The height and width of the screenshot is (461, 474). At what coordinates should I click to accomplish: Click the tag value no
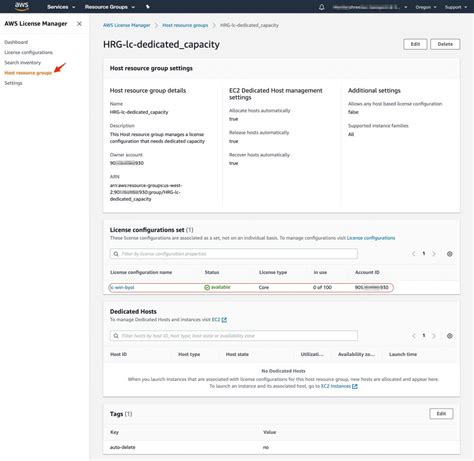(x=266, y=447)
